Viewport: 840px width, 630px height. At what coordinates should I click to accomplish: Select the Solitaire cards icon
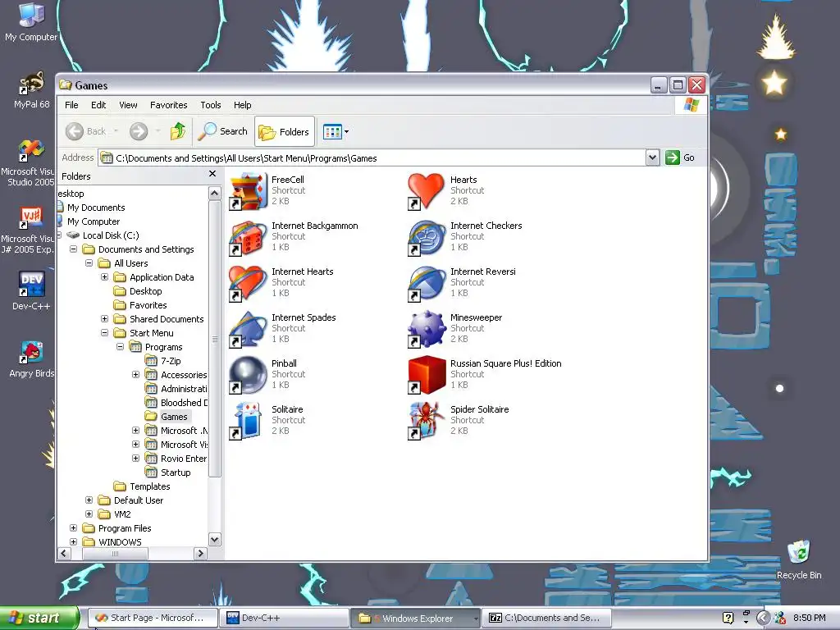click(248, 421)
